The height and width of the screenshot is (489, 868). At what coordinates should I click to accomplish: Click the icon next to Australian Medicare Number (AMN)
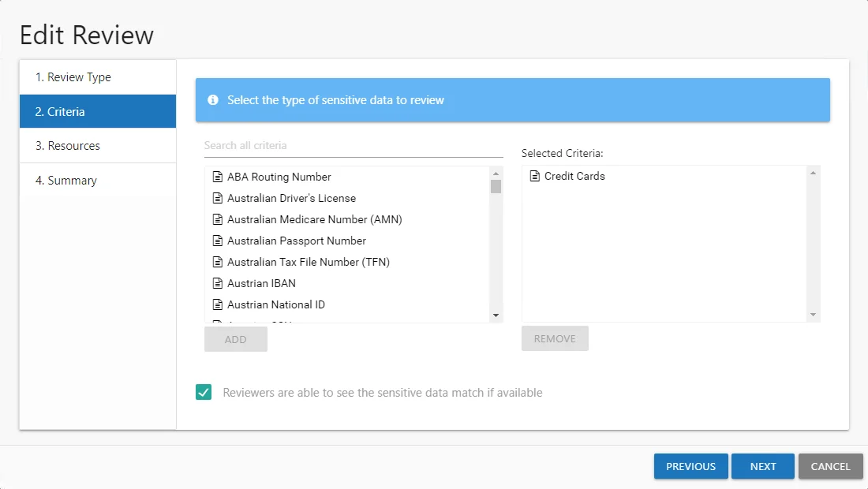click(x=218, y=219)
